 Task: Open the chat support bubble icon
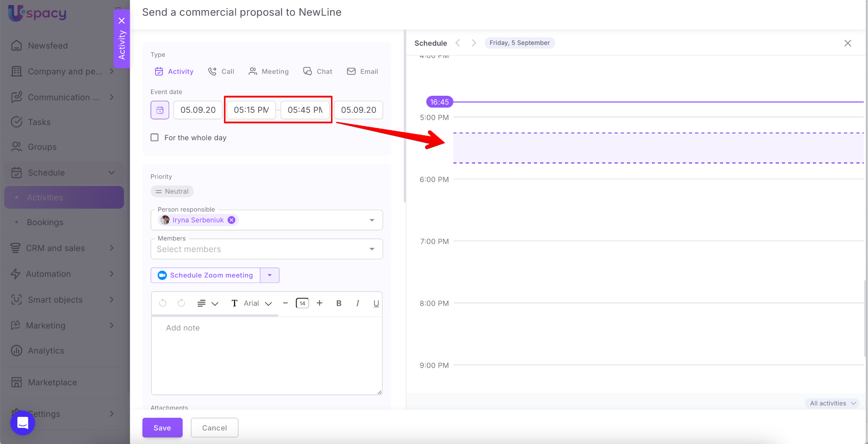tap(22, 422)
